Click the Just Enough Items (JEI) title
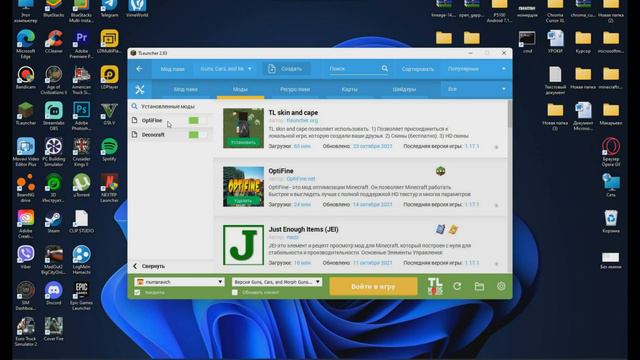 pyautogui.click(x=303, y=229)
